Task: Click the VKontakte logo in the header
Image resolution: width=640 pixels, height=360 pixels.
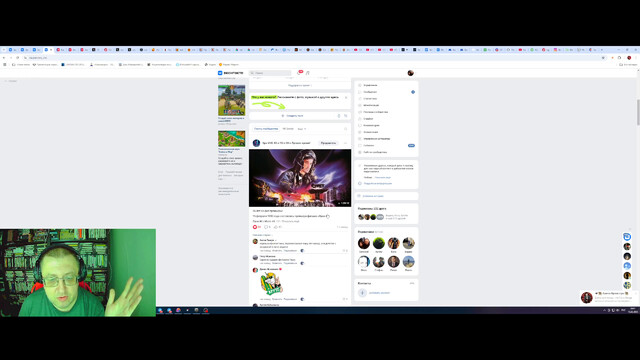Action: [x=231, y=73]
